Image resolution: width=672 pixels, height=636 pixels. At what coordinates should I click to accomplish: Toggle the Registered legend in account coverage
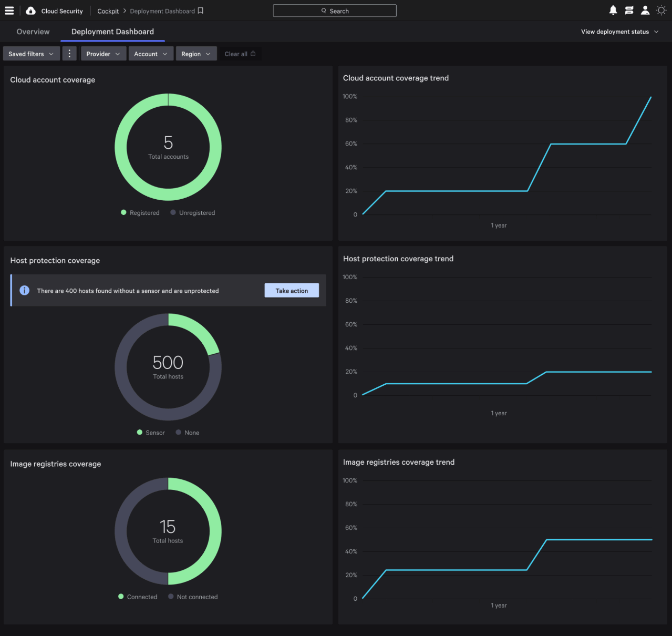pyautogui.click(x=140, y=212)
